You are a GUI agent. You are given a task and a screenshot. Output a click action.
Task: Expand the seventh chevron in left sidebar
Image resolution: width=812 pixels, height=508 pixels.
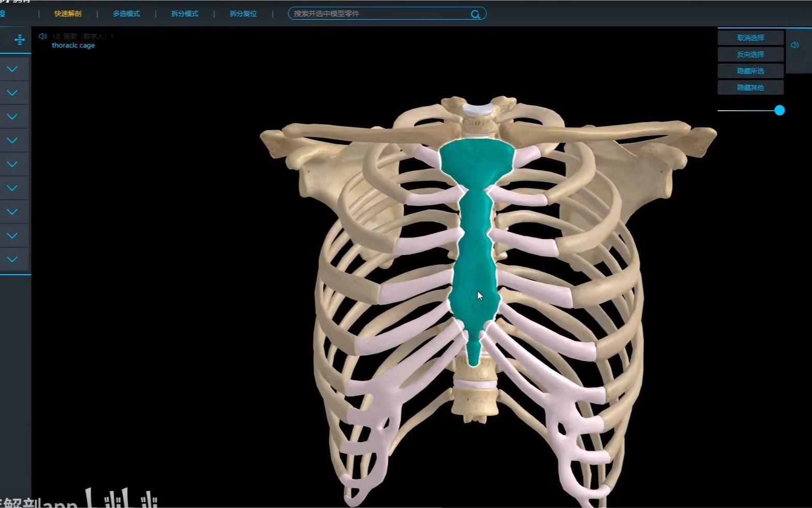pos(12,212)
